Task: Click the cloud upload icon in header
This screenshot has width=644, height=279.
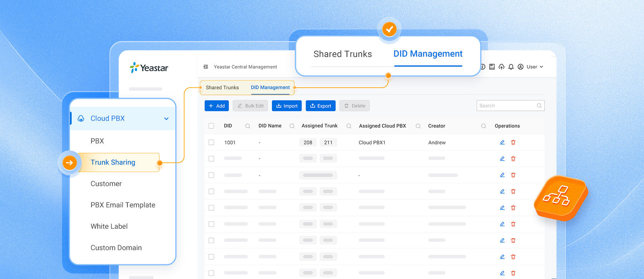Action: 501,67
